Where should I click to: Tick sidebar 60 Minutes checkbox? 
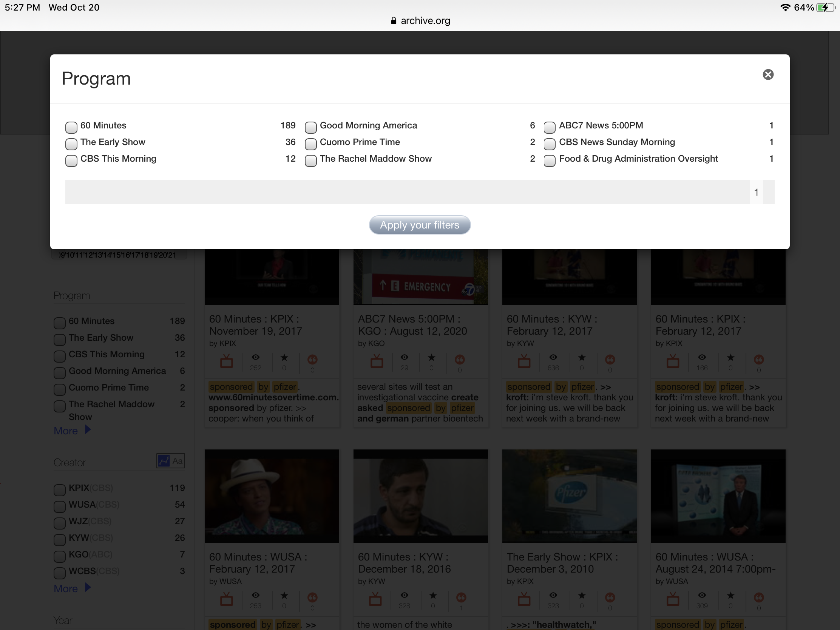[x=59, y=323]
